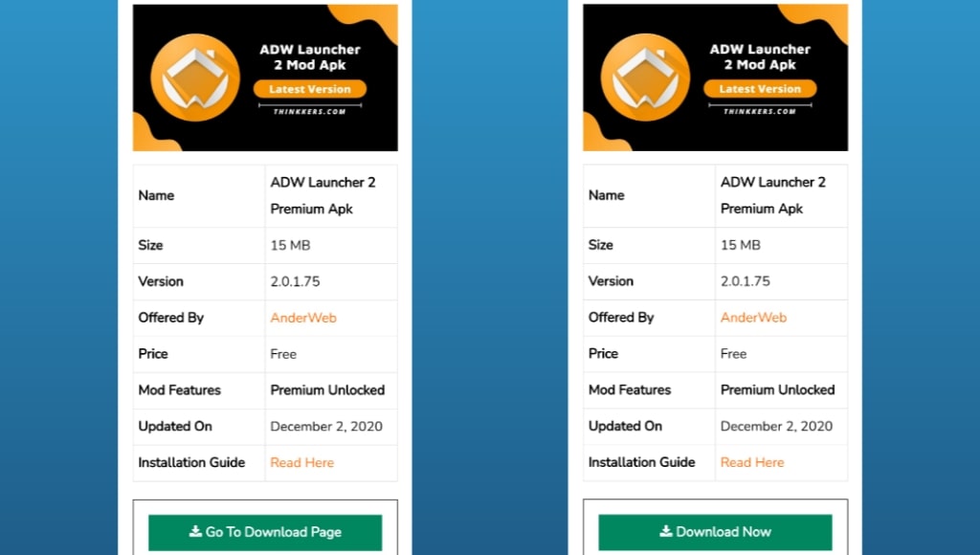This screenshot has height=555, width=980.
Task: Click download arrow icon on Download Now button
Action: coord(666,532)
